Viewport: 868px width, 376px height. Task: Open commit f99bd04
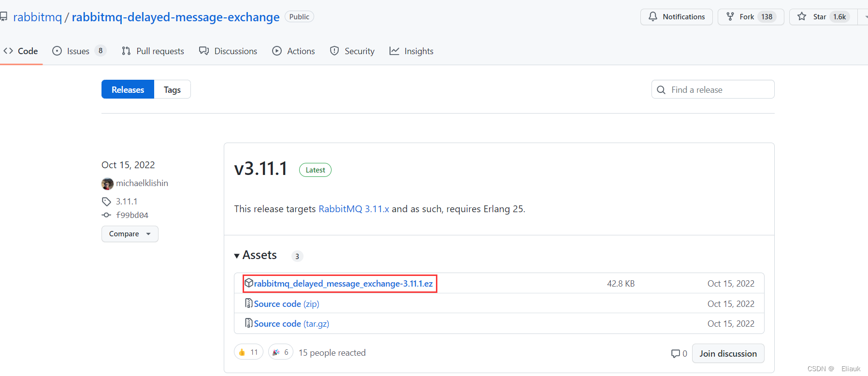[132, 215]
